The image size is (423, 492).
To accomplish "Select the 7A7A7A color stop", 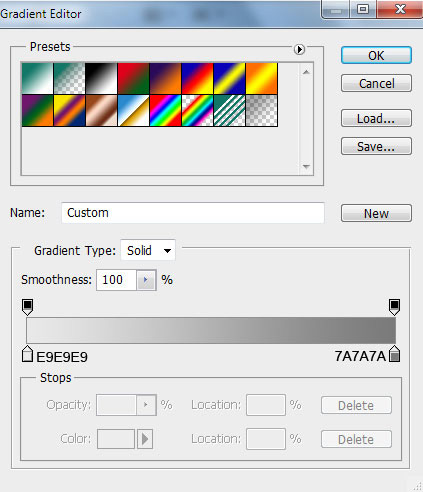I will 395,354.
